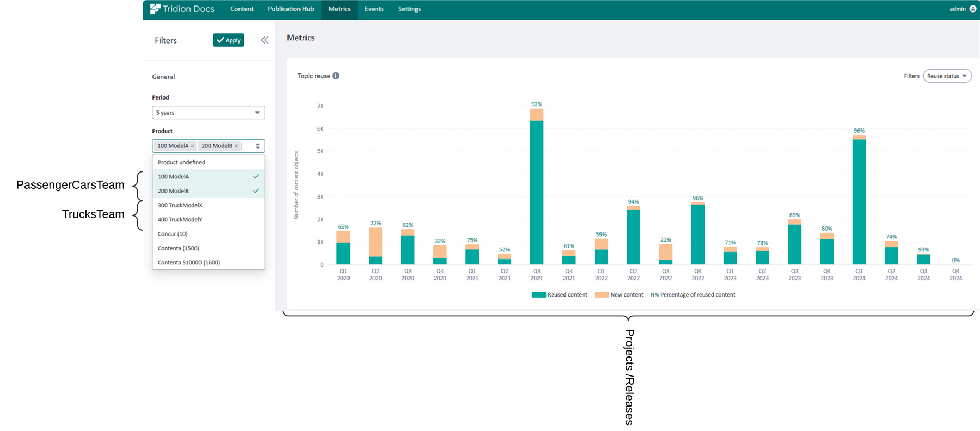Open the Publication Hub tab
The image size is (980, 431).
[x=291, y=9]
